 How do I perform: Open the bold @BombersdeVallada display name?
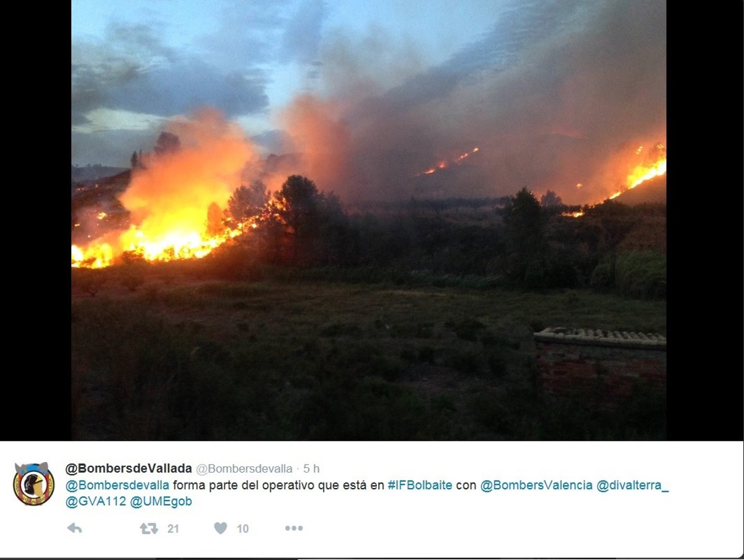click(x=128, y=469)
